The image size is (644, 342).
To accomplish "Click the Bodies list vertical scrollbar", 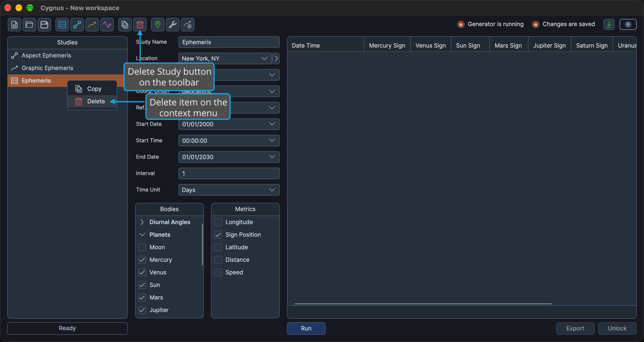I will (x=202, y=244).
